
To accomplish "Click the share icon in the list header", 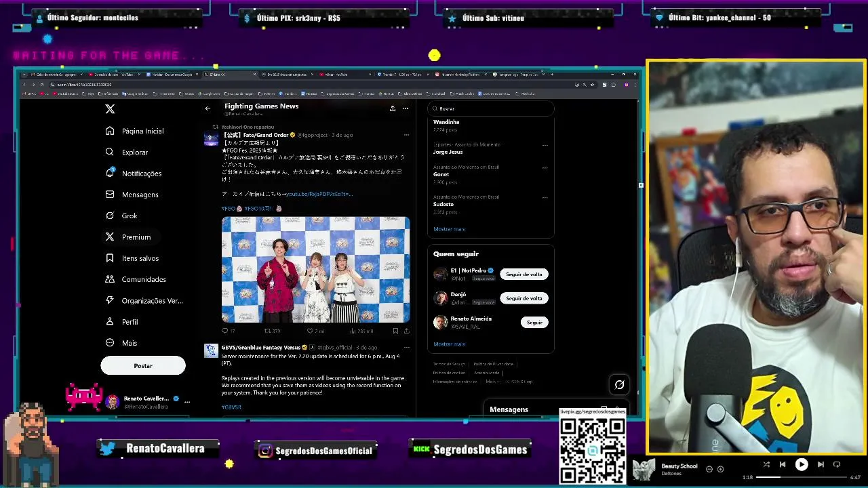I will [393, 108].
